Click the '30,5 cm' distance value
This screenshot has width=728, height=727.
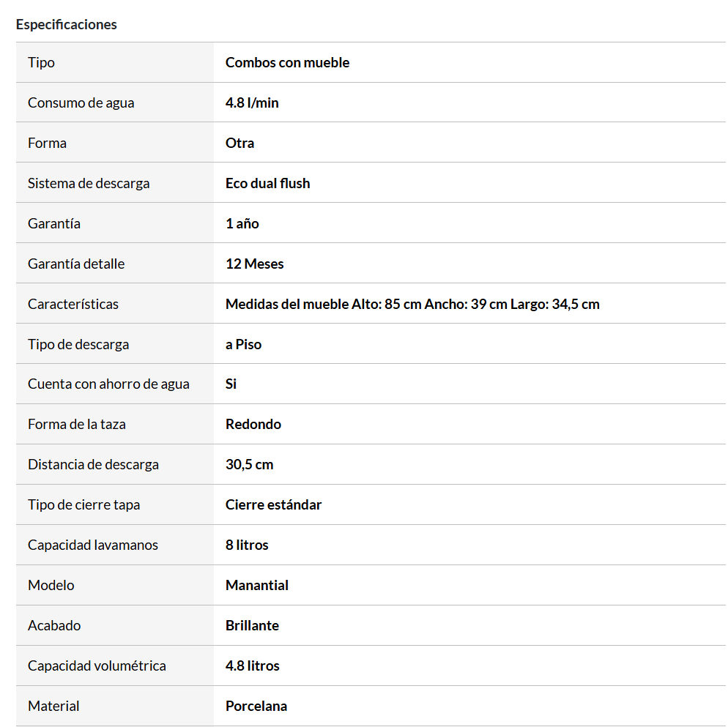pos(249,464)
